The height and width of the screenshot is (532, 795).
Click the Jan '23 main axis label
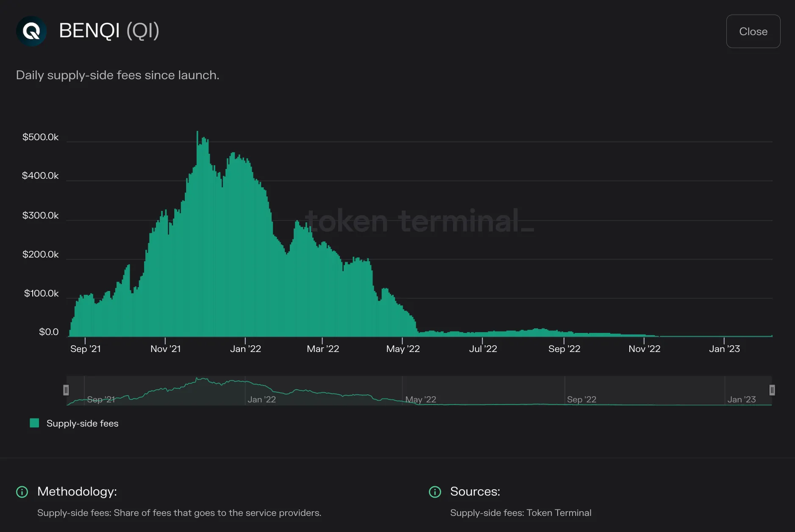pyautogui.click(x=724, y=349)
